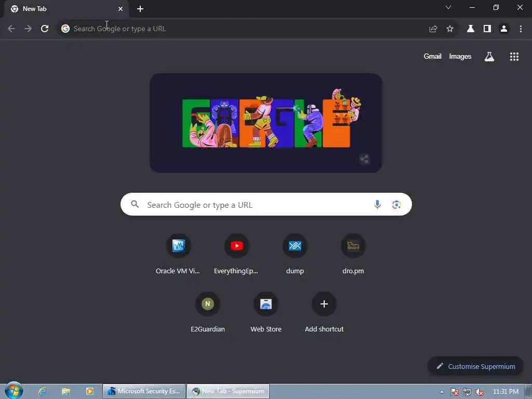Search by image with Lens icon

(396, 205)
